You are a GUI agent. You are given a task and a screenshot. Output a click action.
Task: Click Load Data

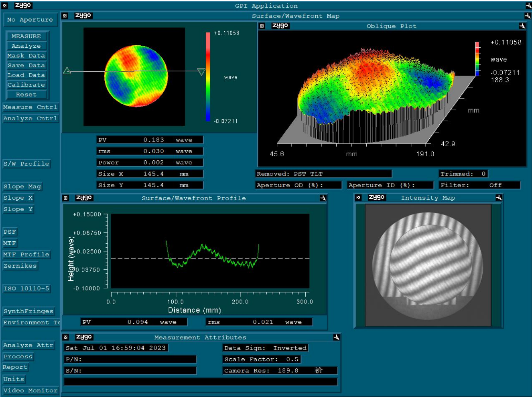click(26, 75)
